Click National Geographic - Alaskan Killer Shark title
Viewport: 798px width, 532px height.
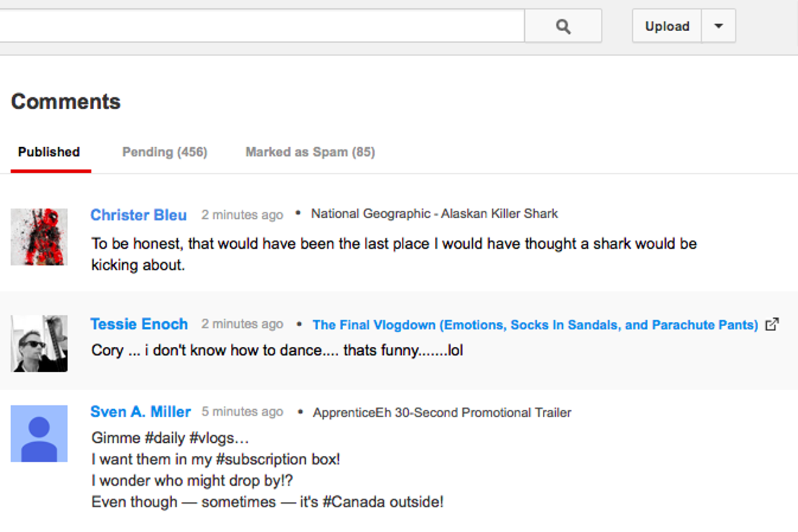[x=434, y=214]
